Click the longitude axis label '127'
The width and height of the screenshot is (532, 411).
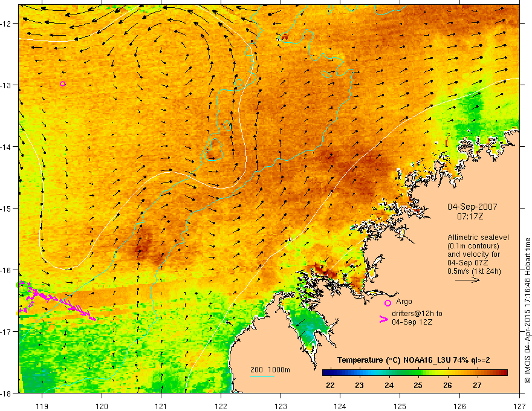point(519,406)
